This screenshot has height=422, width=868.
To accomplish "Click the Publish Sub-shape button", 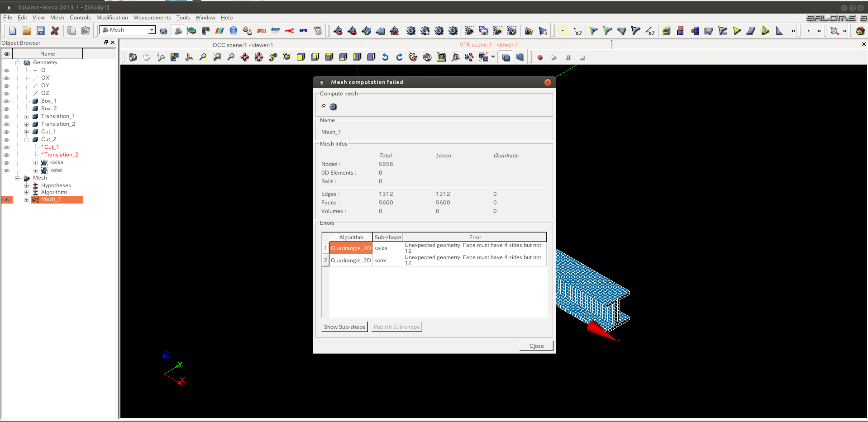I will [397, 327].
